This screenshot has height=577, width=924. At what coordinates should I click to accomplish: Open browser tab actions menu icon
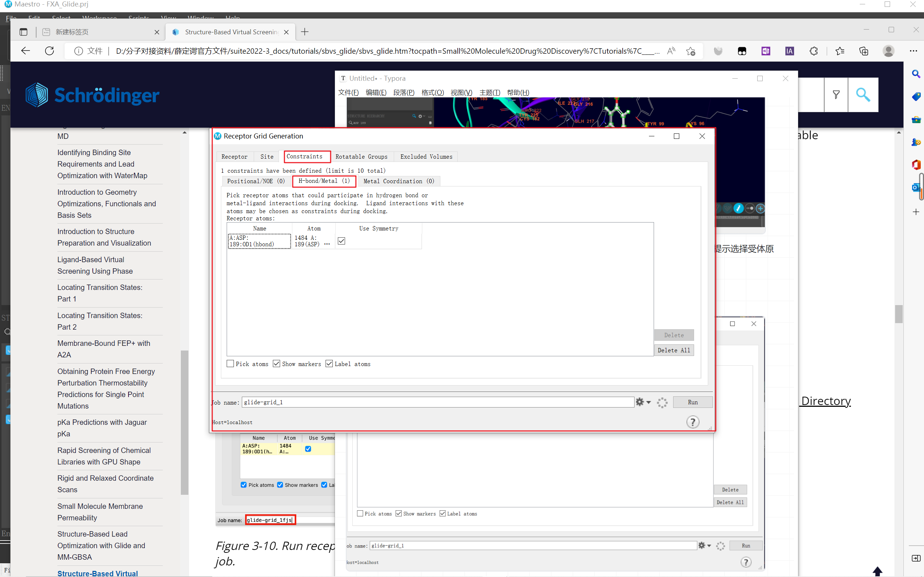[x=23, y=32]
